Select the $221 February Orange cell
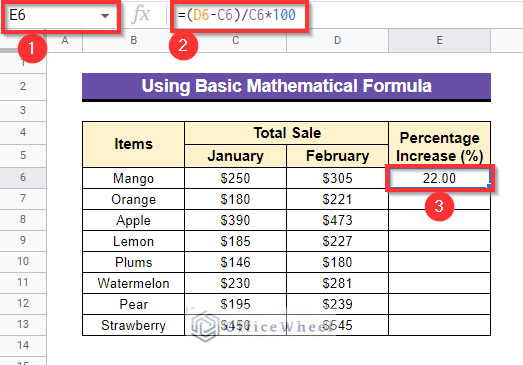The height and width of the screenshot is (365, 523). pyautogui.click(x=338, y=199)
